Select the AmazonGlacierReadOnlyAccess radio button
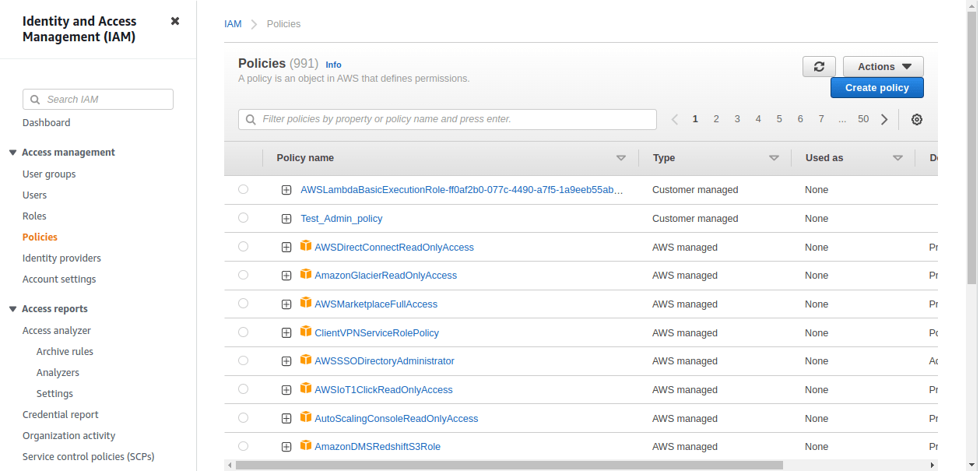 243,275
